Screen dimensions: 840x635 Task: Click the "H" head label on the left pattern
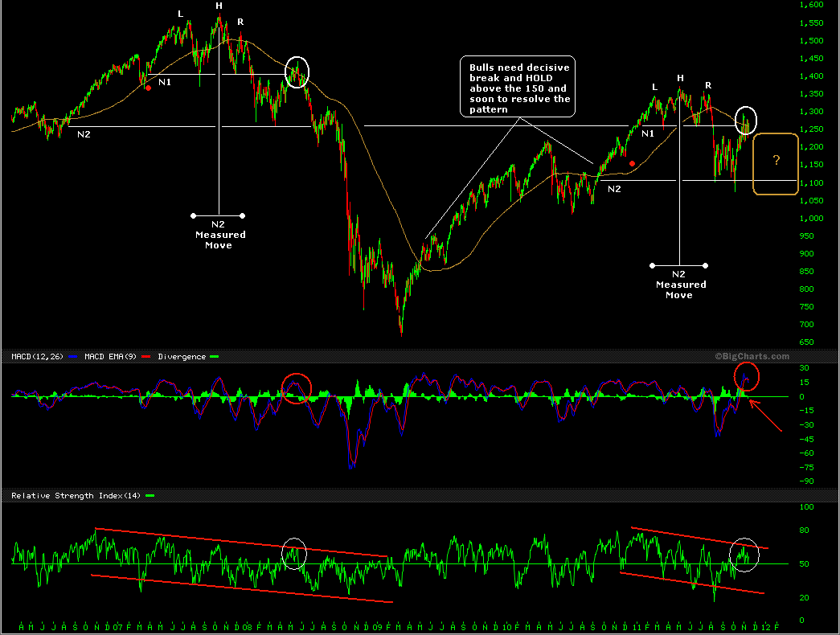[219, 6]
